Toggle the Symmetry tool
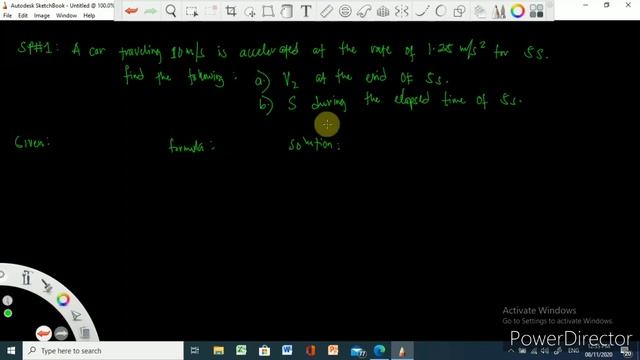This screenshot has width=640, height=360. [x=401, y=11]
